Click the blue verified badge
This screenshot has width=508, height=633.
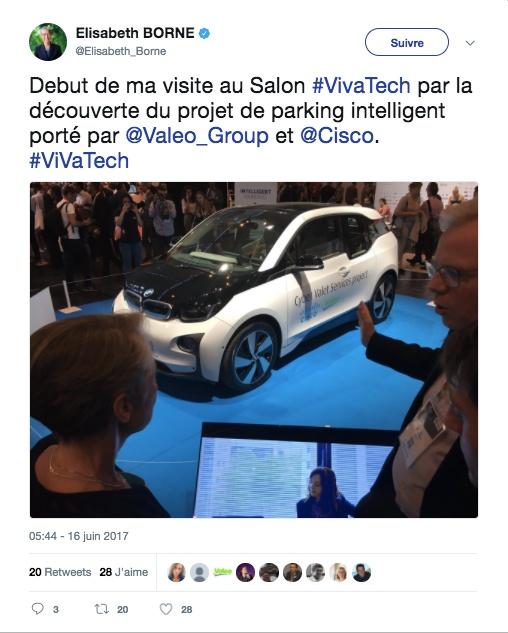pyautogui.click(x=204, y=34)
